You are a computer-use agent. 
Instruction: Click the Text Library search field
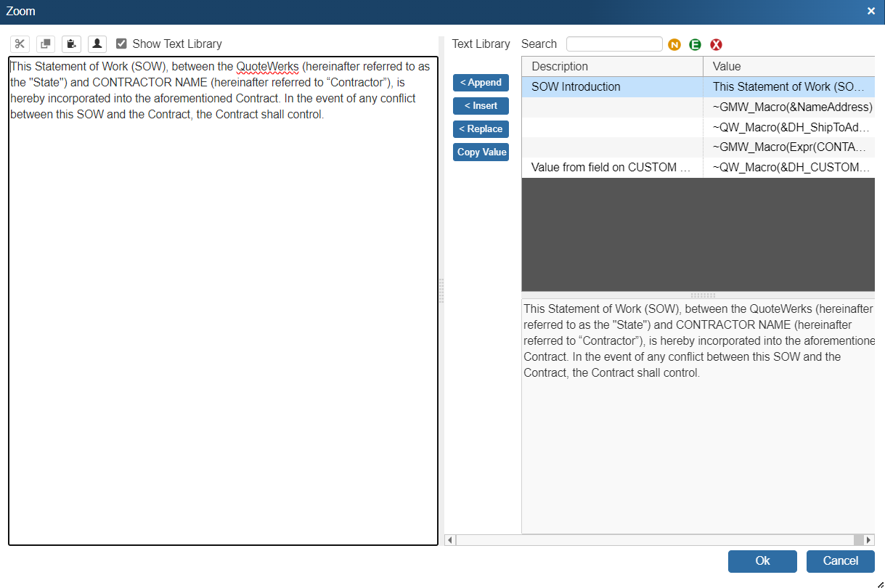coord(614,44)
